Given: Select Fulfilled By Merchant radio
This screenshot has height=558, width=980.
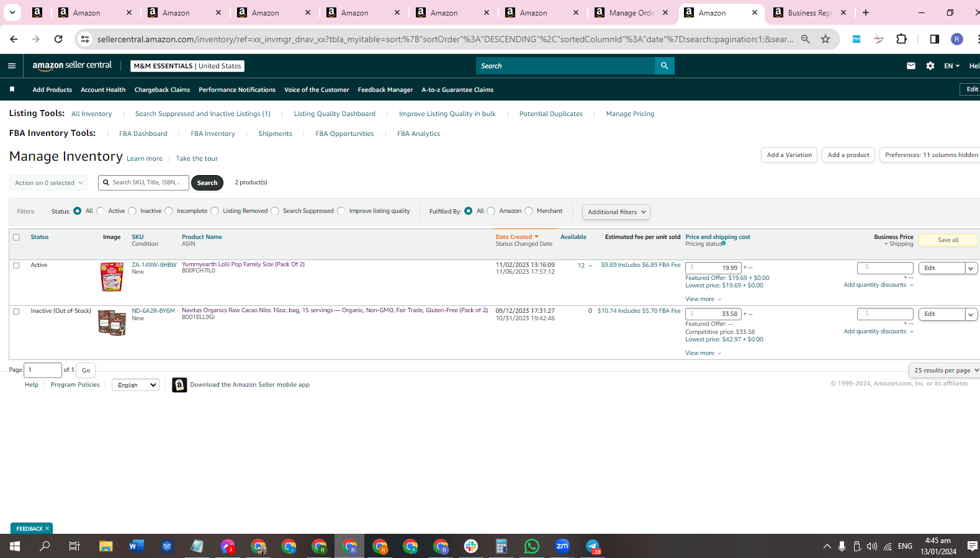Looking at the screenshot, I should pos(529,211).
